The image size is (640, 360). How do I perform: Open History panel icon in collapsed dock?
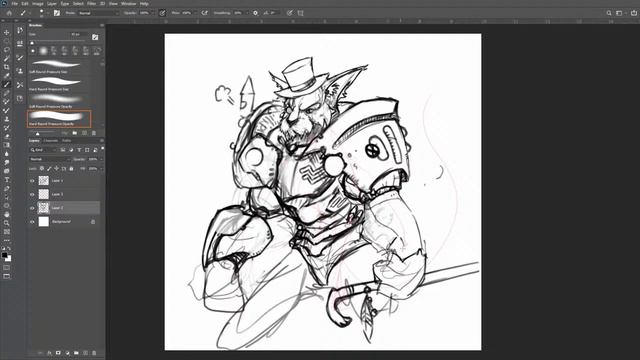click(20, 30)
